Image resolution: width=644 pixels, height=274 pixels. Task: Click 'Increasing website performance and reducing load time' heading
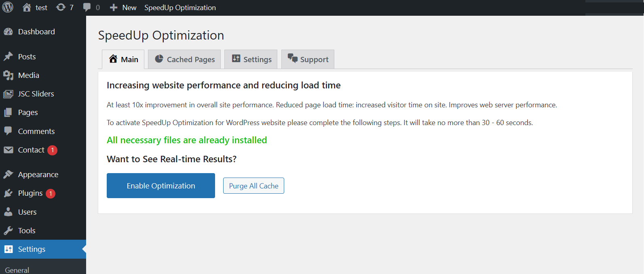224,85
